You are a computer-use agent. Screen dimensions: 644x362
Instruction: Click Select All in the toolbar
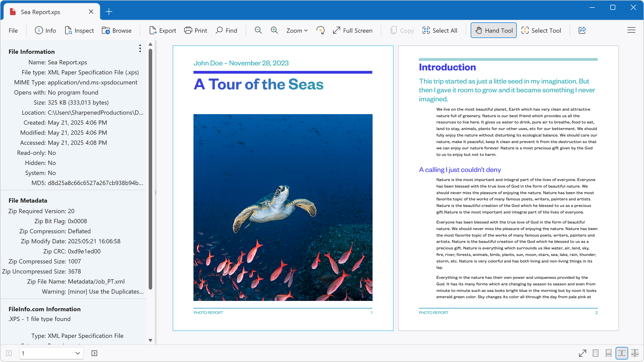point(440,30)
